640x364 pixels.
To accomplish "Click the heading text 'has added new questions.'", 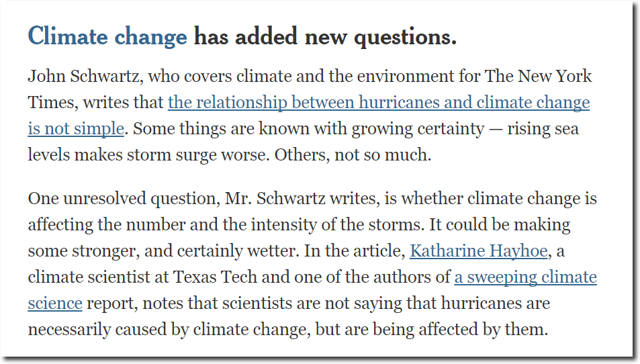I will [x=325, y=37].
